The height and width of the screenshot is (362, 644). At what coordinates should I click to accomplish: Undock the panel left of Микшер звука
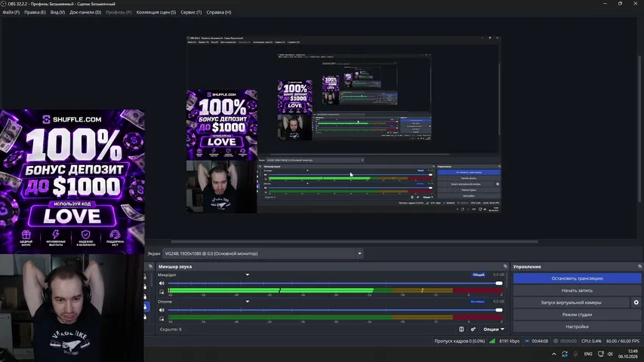(x=150, y=266)
